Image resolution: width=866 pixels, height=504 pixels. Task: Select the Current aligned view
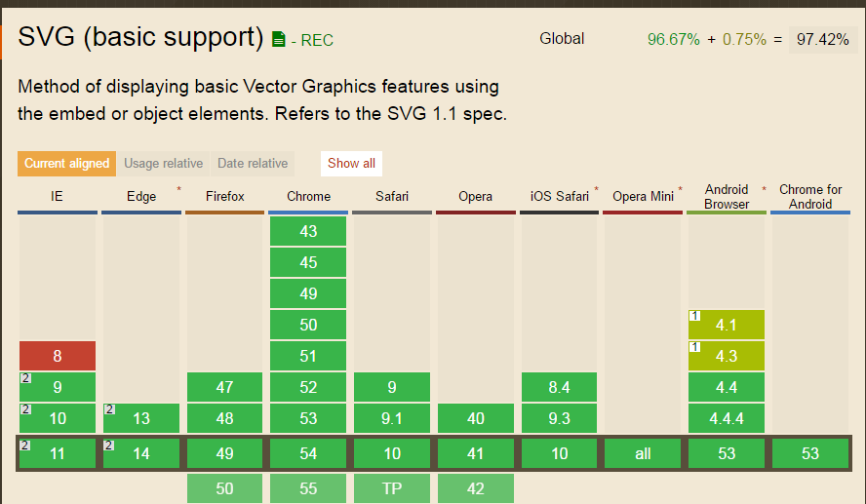tap(66, 164)
